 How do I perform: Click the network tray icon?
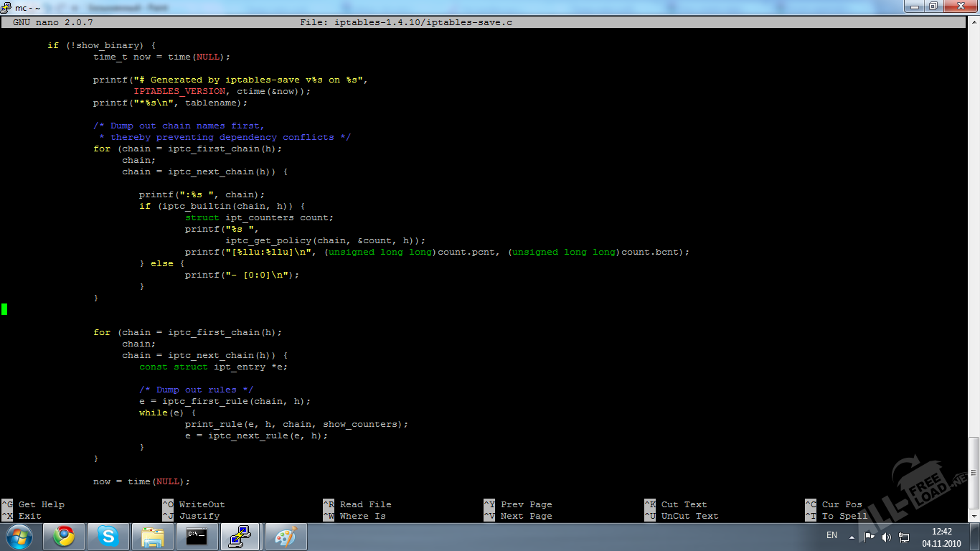pyautogui.click(x=904, y=537)
